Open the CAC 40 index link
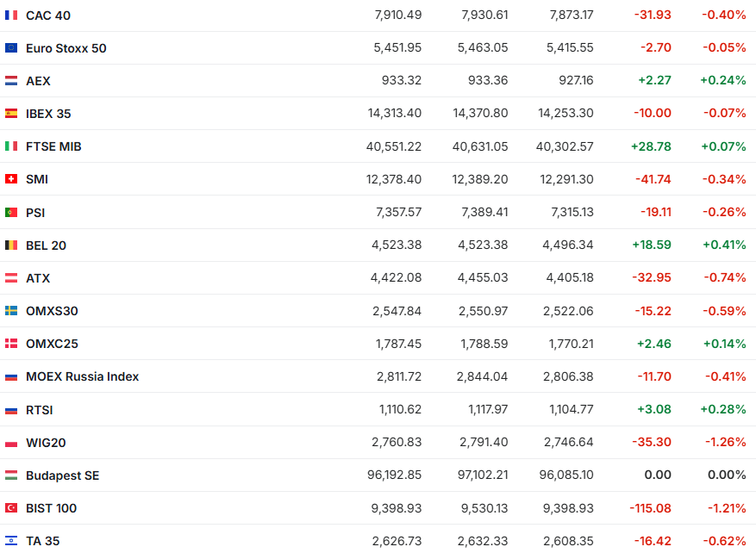This screenshot has width=756, height=553. tap(48, 16)
